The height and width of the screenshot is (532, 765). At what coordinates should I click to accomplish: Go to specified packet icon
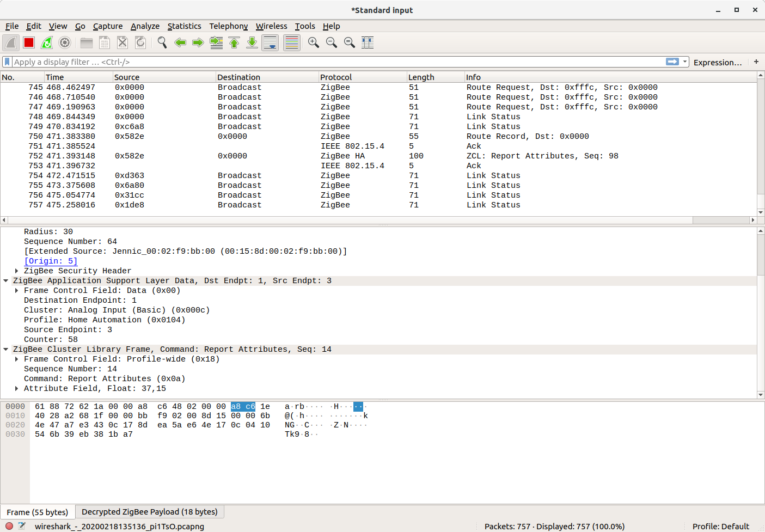coord(216,42)
